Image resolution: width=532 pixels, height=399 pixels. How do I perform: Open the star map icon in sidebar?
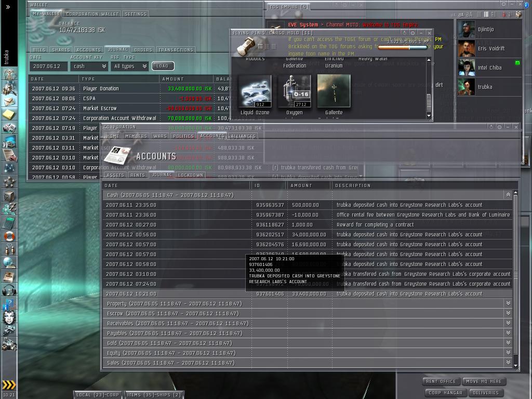tap(9, 168)
